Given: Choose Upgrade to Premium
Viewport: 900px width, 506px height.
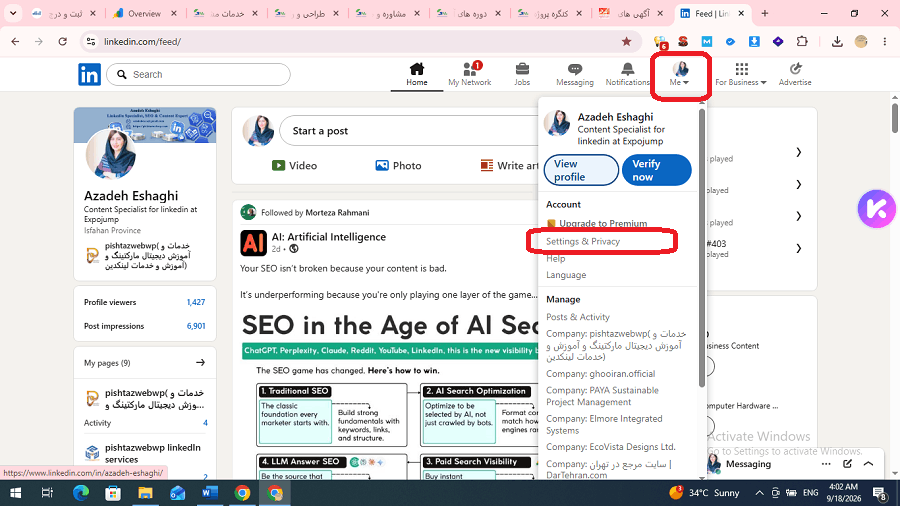Looking at the screenshot, I should click(597, 223).
